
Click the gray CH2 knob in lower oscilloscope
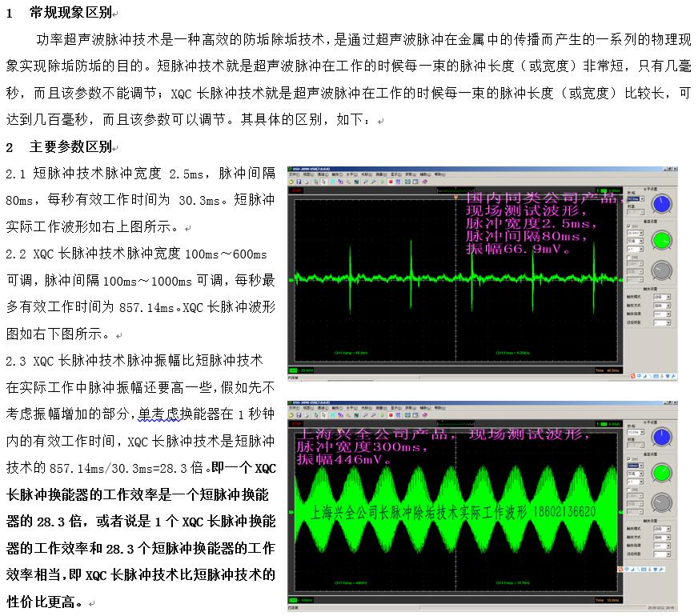[661, 502]
